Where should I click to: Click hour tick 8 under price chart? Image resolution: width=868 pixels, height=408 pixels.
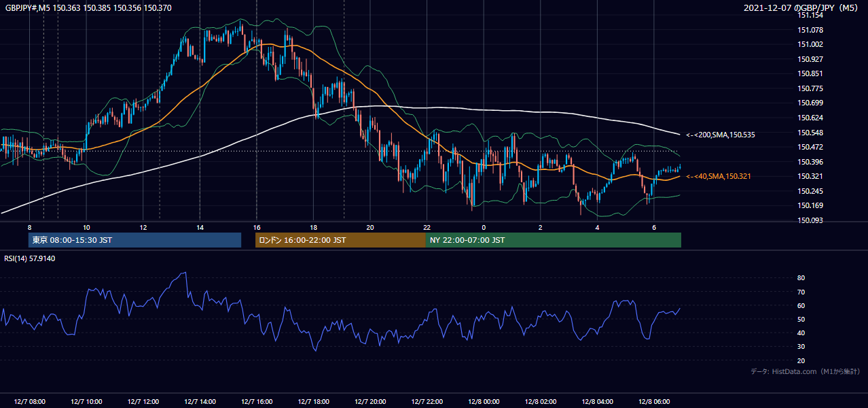pos(29,227)
